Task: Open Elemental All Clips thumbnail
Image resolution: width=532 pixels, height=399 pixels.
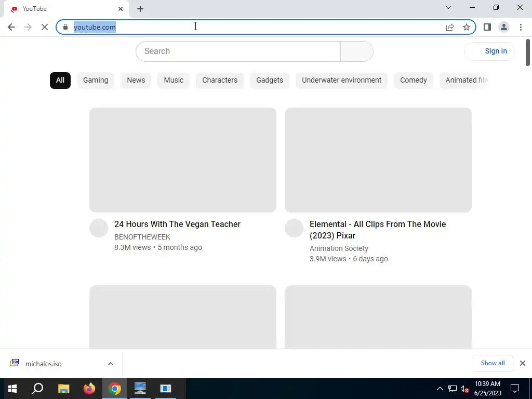Action: pos(378,160)
